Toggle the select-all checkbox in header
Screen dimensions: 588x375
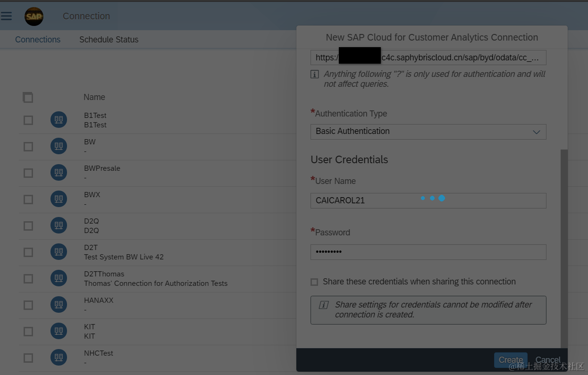coord(28,98)
